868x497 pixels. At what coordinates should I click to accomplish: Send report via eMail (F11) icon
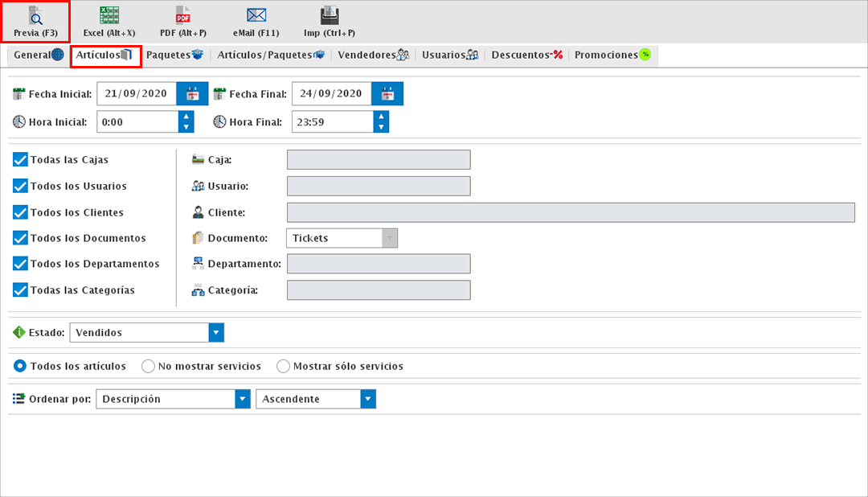(256, 16)
